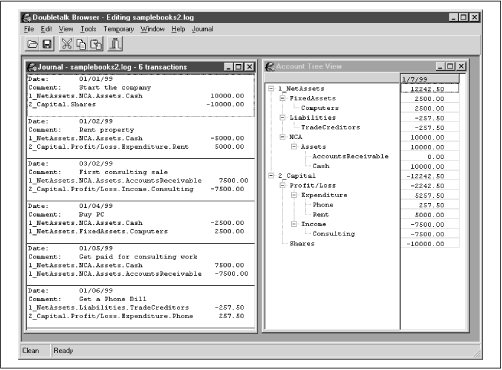Open the File menu
The width and height of the screenshot is (502, 370).
click(x=29, y=29)
